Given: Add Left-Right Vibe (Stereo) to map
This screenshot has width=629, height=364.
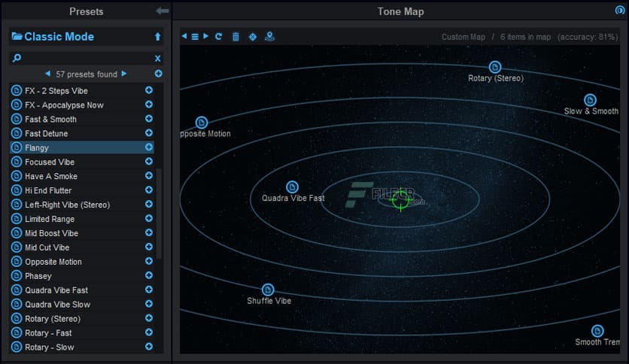Looking at the screenshot, I should click(149, 204).
